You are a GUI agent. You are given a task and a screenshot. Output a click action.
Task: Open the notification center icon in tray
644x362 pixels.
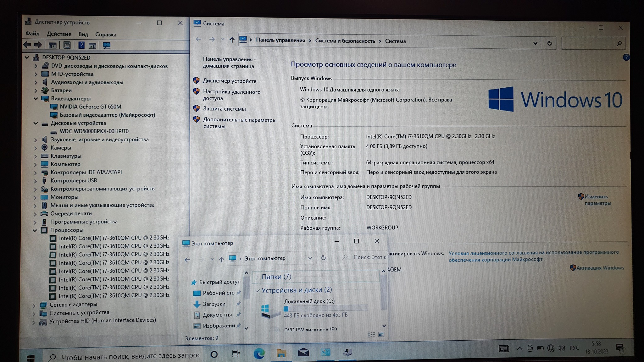(x=620, y=348)
